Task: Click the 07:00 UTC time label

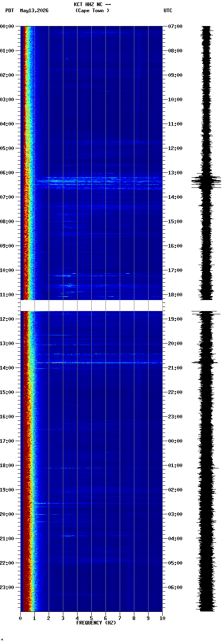Action: pos(175,26)
